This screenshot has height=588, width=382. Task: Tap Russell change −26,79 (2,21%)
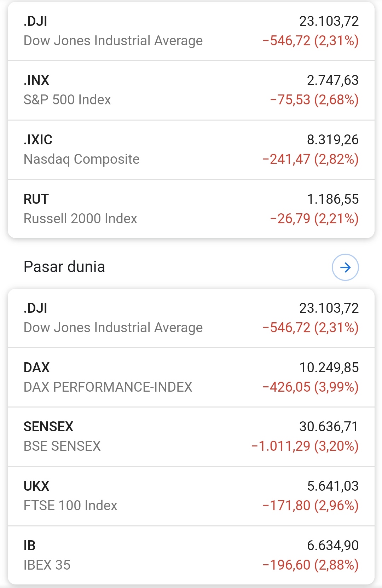pos(314,219)
